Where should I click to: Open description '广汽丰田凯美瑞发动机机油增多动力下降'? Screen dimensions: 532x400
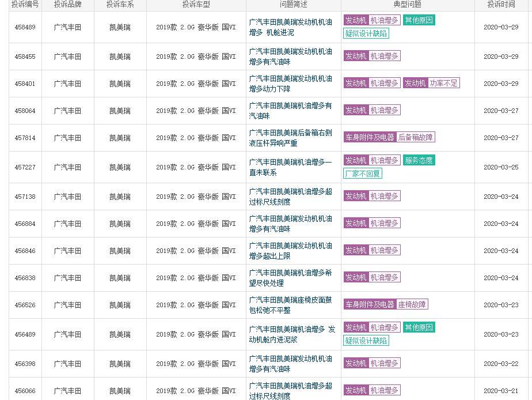click(x=290, y=84)
